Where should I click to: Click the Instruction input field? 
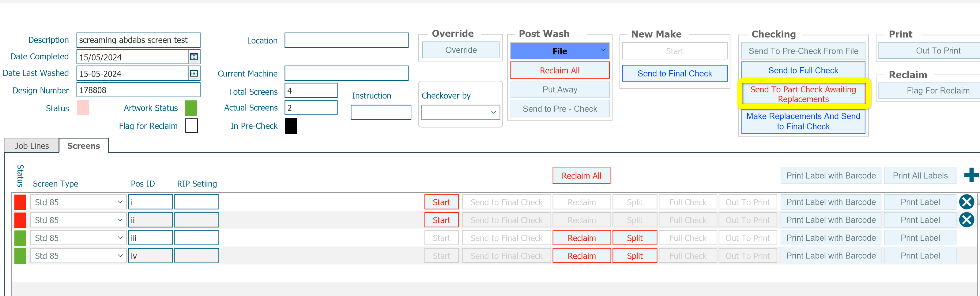[x=381, y=112]
